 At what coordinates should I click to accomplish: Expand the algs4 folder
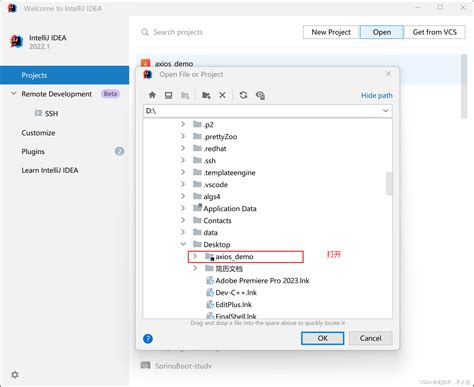[x=183, y=196]
